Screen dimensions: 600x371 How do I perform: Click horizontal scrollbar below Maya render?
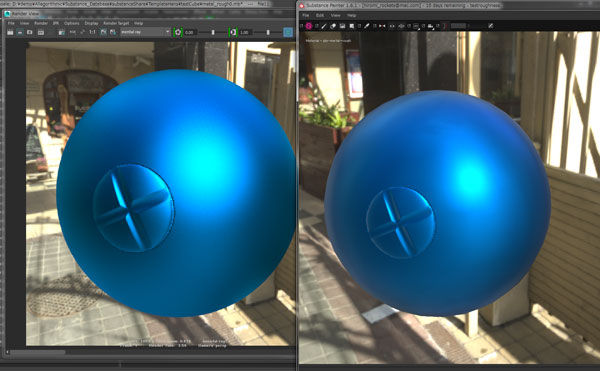click(x=38, y=352)
